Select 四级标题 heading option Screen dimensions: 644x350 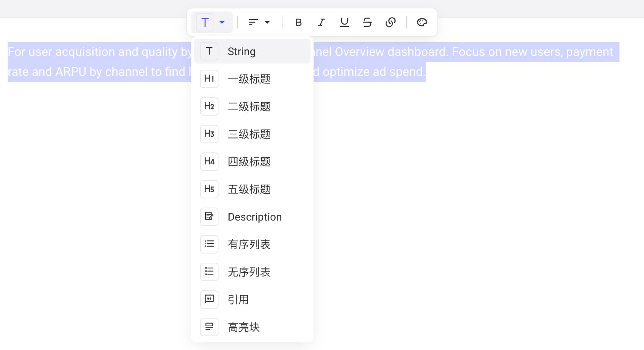[x=252, y=162]
